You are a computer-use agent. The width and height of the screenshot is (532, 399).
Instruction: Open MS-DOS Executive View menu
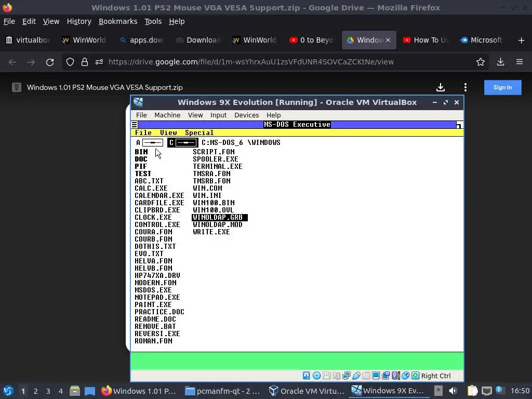click(168, 132)
